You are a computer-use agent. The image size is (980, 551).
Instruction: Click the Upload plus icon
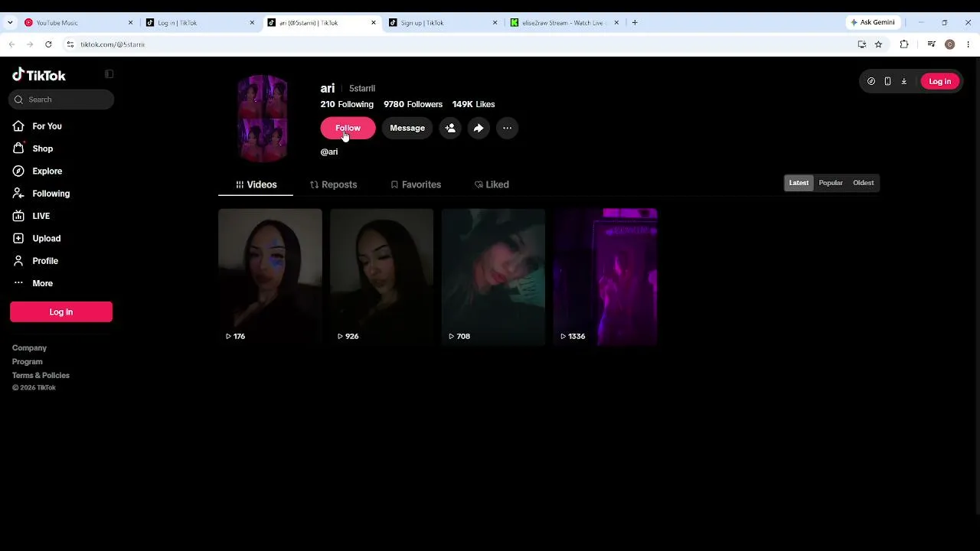point(18,238)
